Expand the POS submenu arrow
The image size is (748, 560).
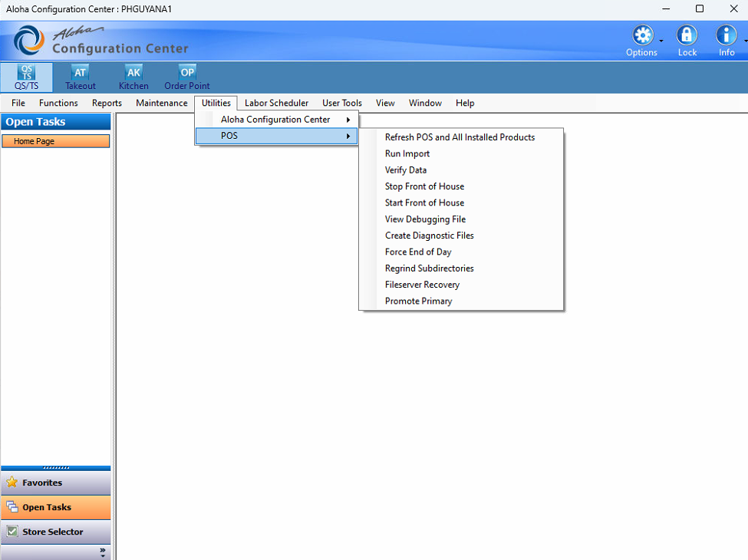(348, 136)
